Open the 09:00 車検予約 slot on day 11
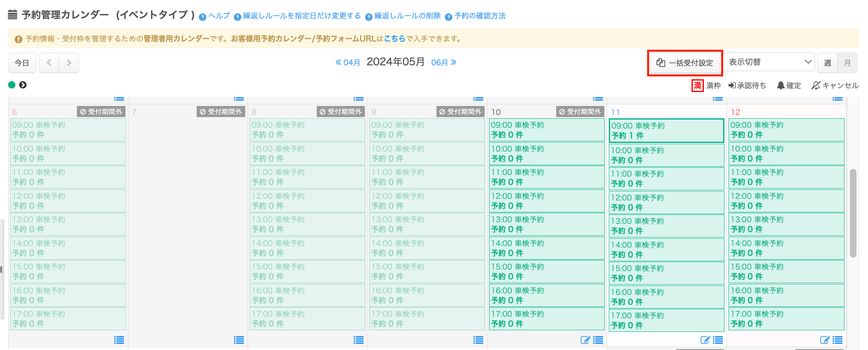Screen dimensions: 868x350 [x=666, y=131]
